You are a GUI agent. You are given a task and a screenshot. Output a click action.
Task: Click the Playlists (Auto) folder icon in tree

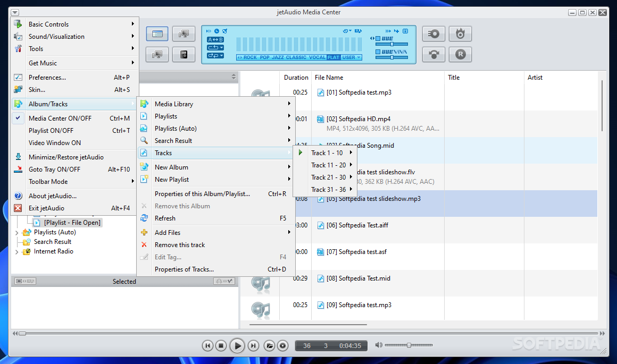(27, 232)
